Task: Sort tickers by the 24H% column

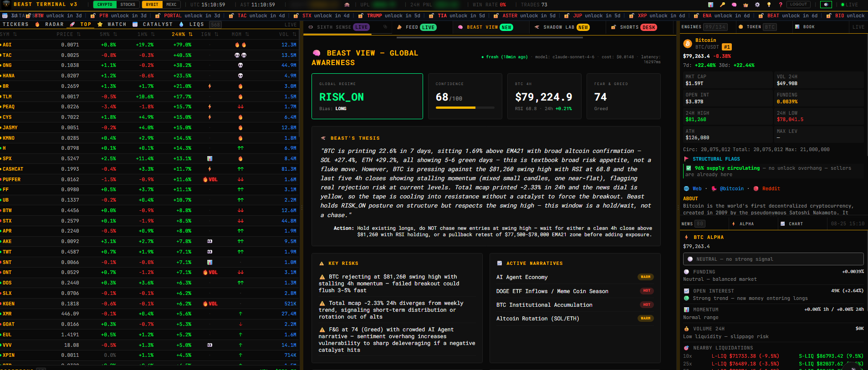Action: click(x=182, y=34)
